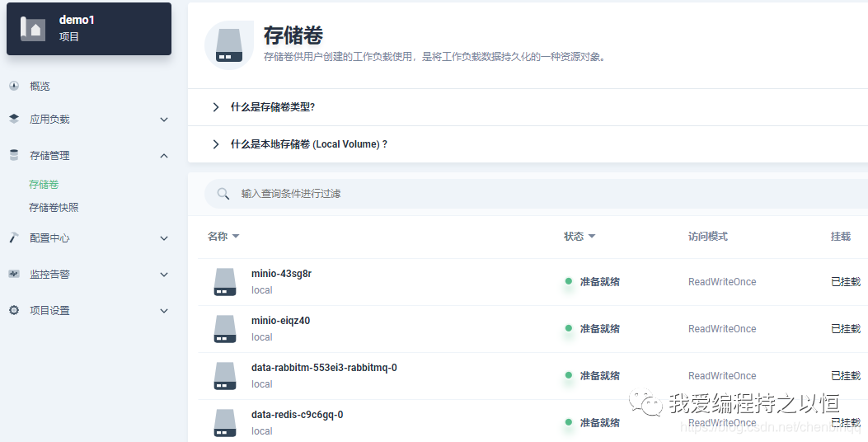Click the gear icon beside 项目设置
Image resolution: width=868 pixels, height=442 pixels.
tap(14, 310)
